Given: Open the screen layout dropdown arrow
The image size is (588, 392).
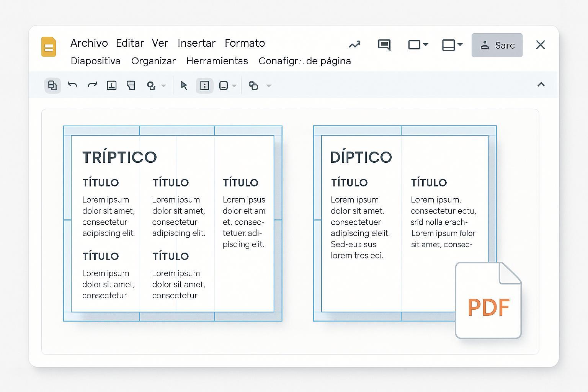Looking at the screenshot, I should (x=460, y=45).
